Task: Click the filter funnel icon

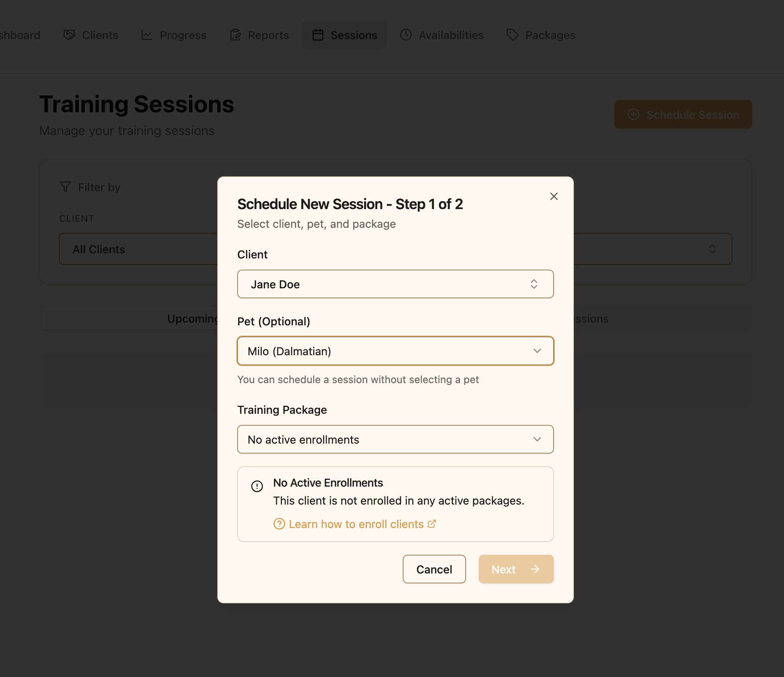Action: [65, 187]
